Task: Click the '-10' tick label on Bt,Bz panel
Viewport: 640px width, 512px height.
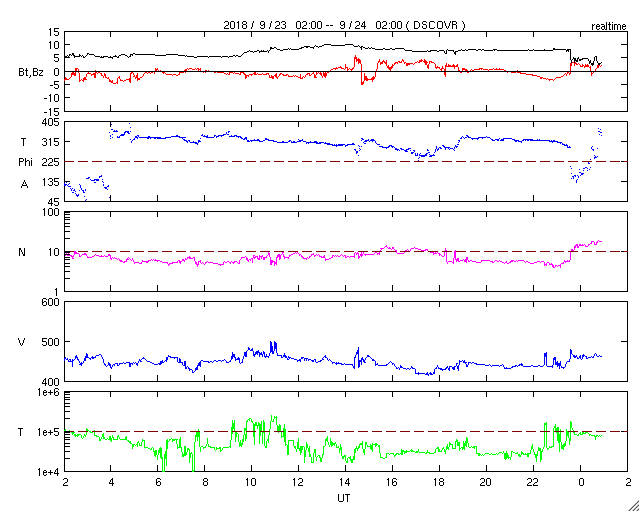Action: (53, 98)
